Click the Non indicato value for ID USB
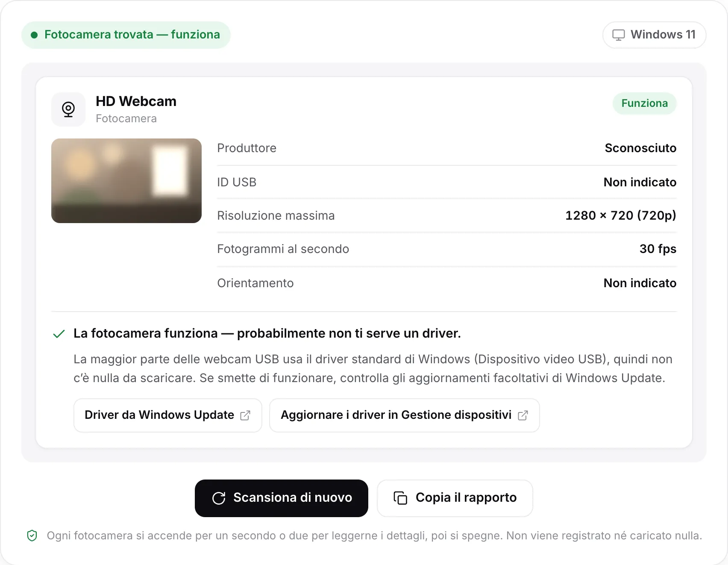The image size is (728, 565). pos(640,182)
